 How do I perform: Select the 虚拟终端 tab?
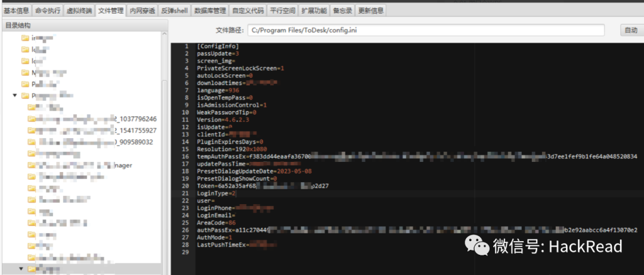coord(80,11)
